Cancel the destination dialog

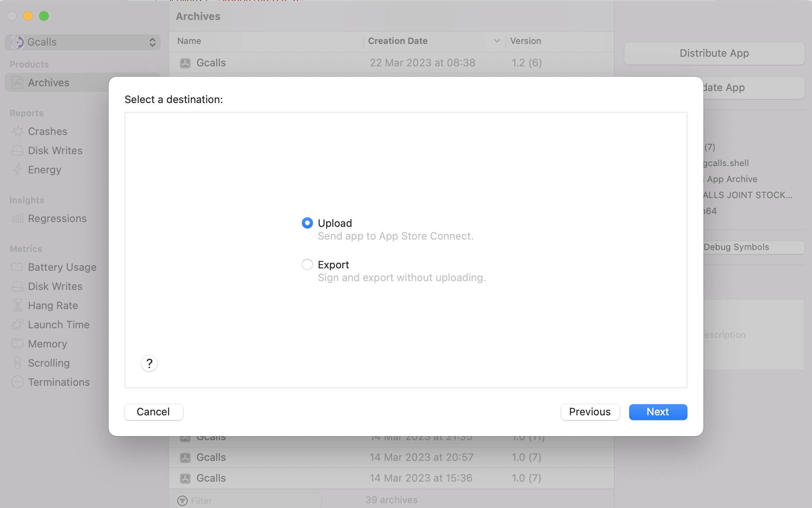153,412
